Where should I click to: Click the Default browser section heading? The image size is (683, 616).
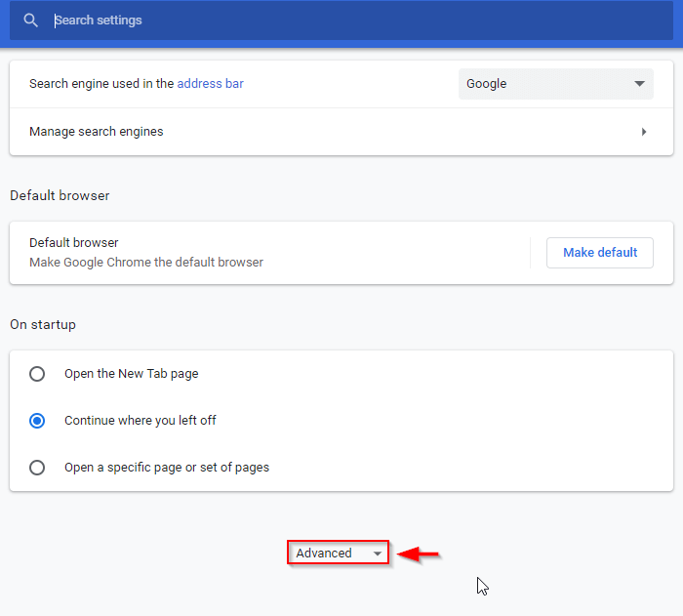pos(60,195)
